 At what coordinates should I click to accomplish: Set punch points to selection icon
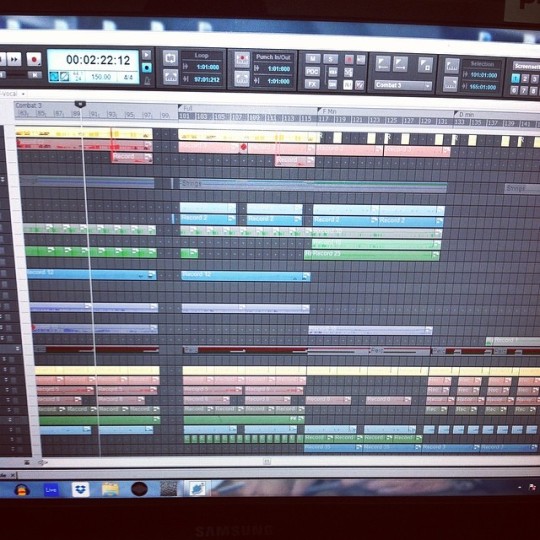point(242,78)
